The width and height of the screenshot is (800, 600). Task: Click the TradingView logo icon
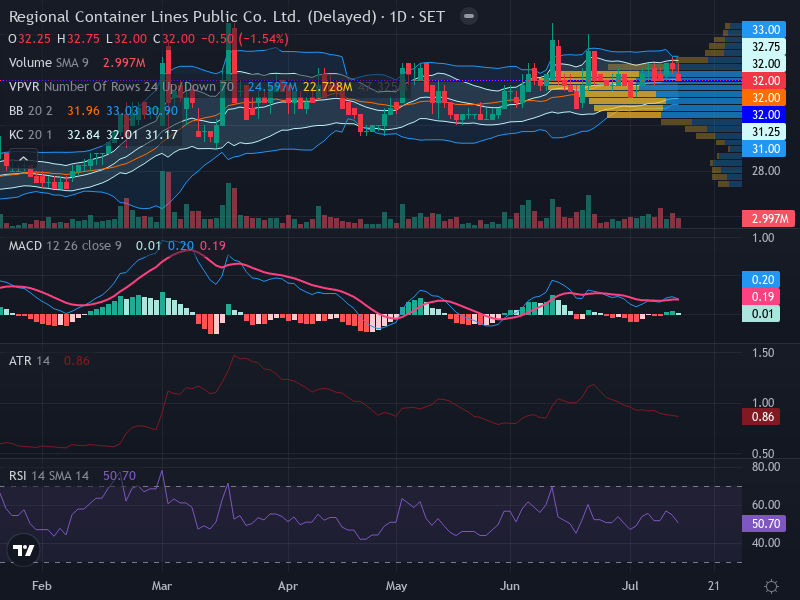click(x=23, y=550)
